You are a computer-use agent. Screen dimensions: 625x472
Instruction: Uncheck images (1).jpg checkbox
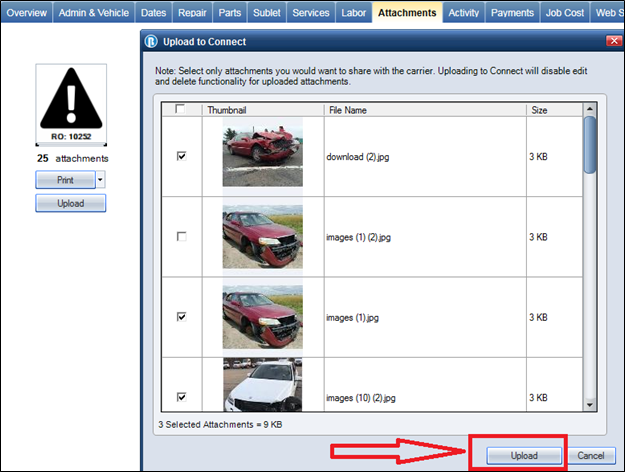pos(181,317)
